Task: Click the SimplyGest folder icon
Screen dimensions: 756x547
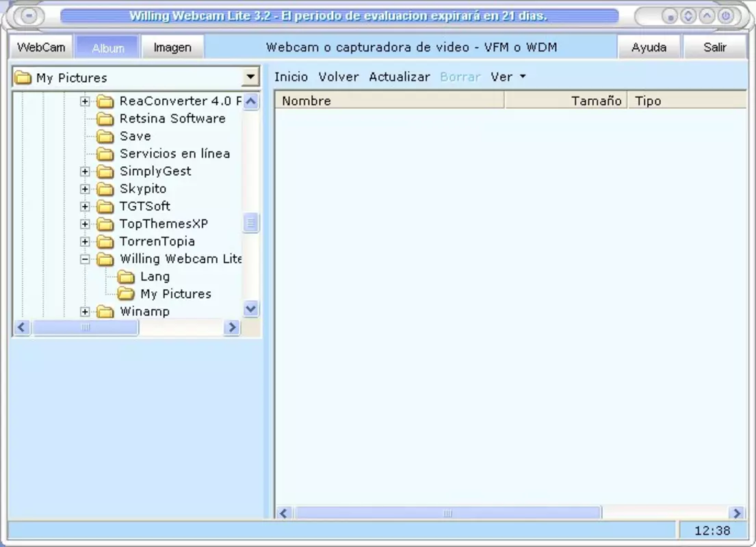Action: 105,171
